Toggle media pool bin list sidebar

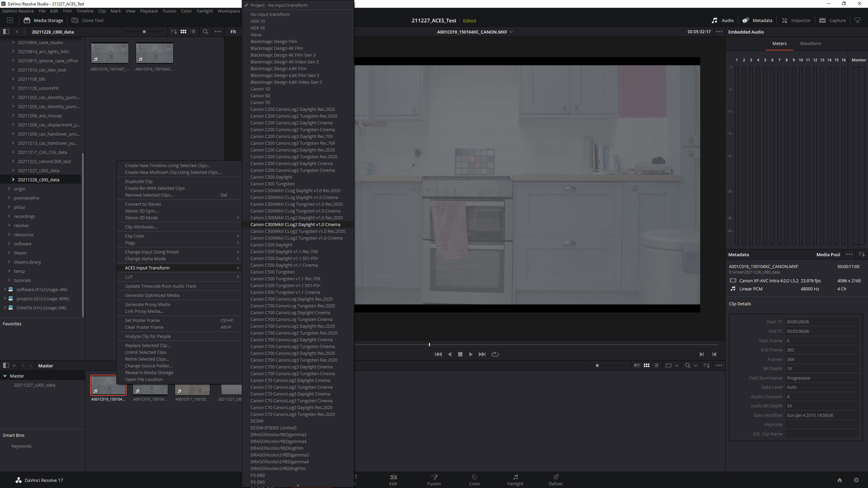point(6,365)
